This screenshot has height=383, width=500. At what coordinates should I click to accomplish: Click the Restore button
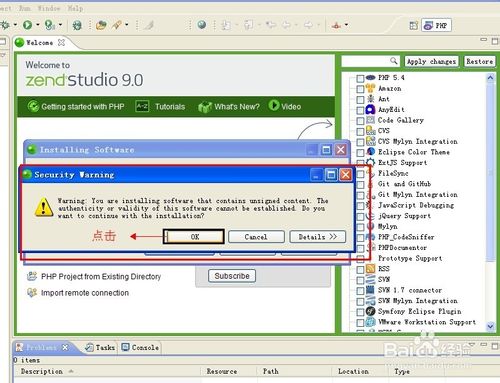[479, 62]
